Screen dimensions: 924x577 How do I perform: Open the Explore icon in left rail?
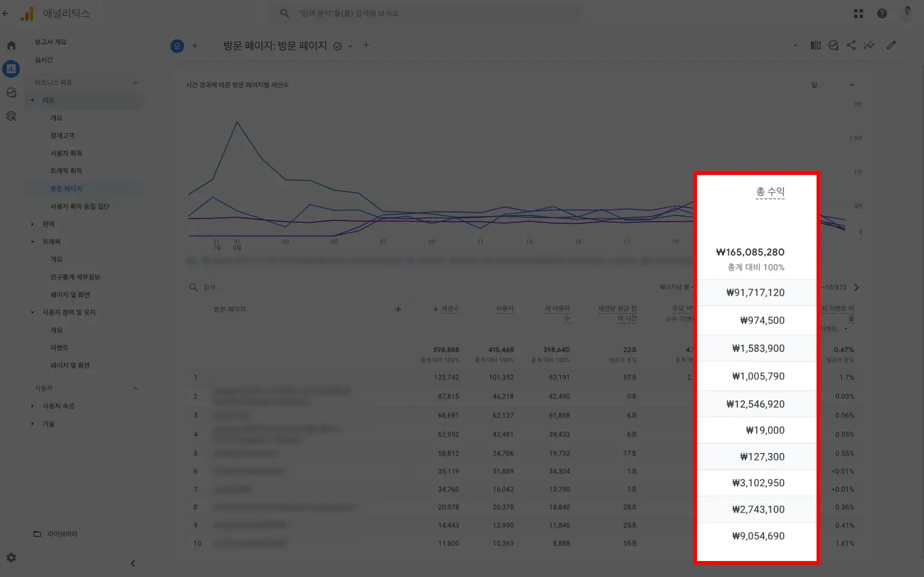point(11,93)
